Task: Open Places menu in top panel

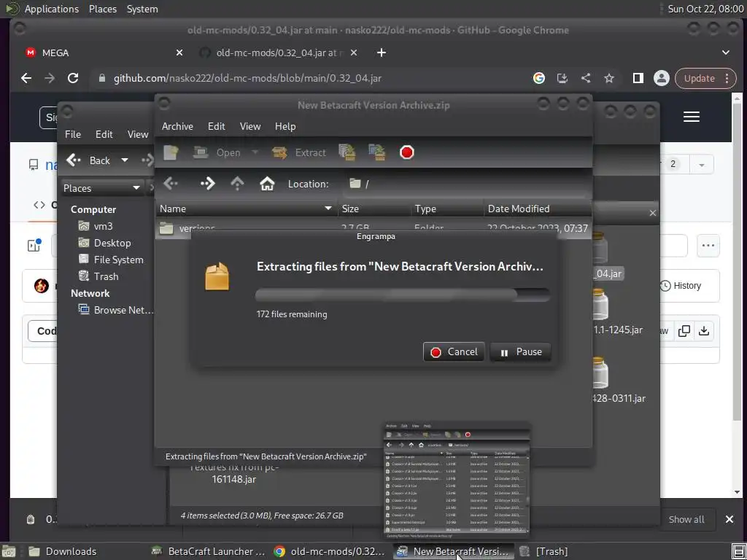Action: point(102,9)
